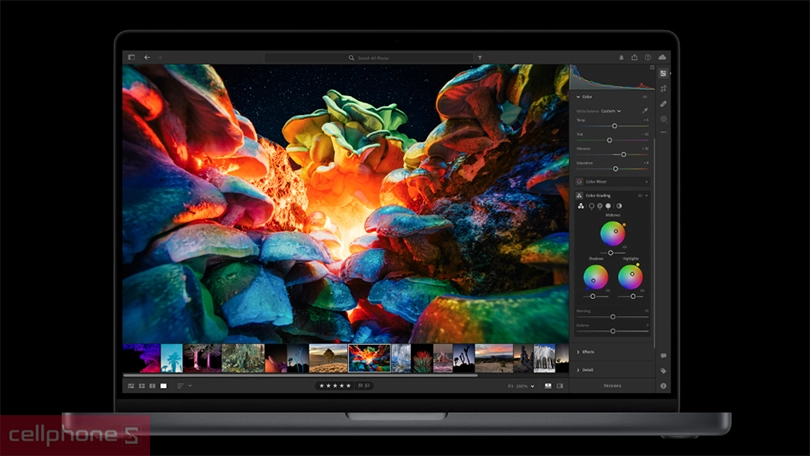Open White Balance Custom dropdown
This screenshot has width=810, height=456.
pyautogui.click(x=611, y=111)
